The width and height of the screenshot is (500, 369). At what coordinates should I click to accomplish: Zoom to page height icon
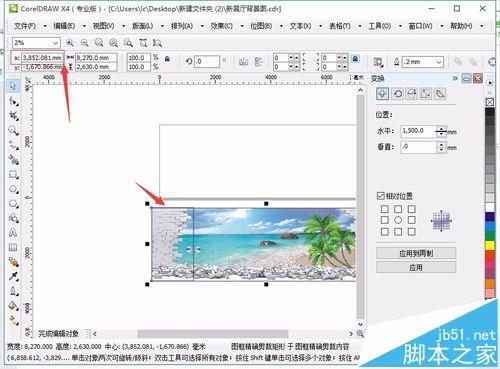click(157, 43)
